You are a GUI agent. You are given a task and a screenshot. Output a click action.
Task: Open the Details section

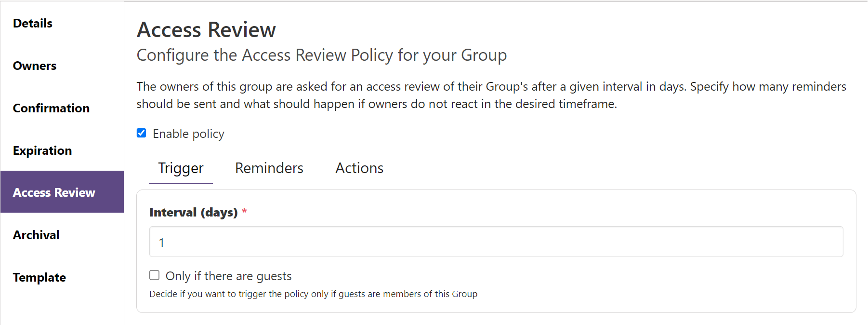click(32, 23)
